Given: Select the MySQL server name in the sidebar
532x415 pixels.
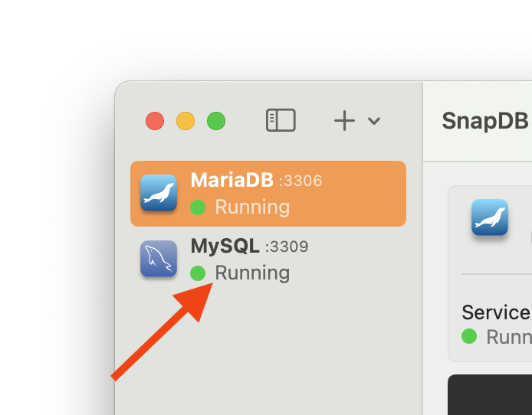Looking at the screenshot, I should (x=225, y=247).
